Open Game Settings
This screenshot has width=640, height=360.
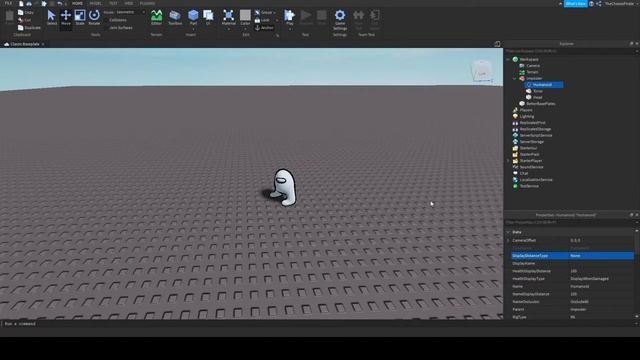[340, 20]
